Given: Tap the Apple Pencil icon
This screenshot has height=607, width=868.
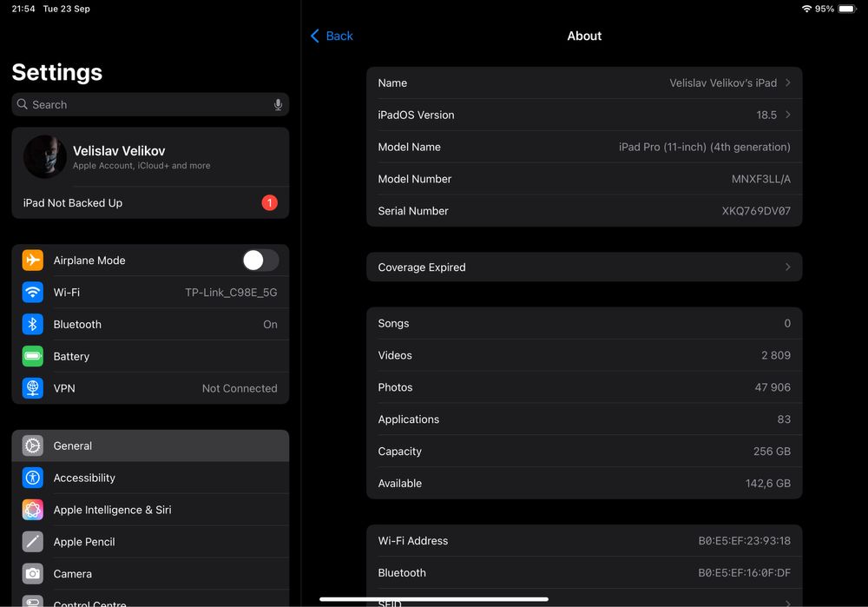Looking at the screenshot, I should [x=33, y=542].
